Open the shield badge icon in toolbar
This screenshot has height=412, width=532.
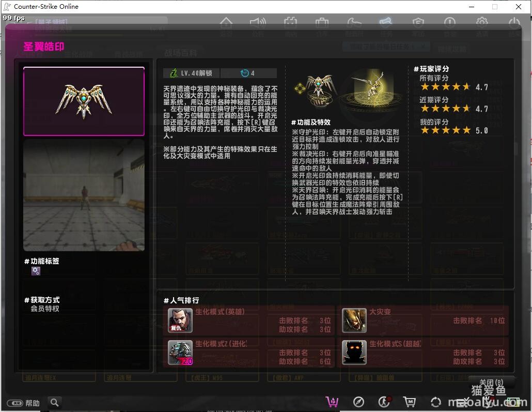click(x=418, y=23)
